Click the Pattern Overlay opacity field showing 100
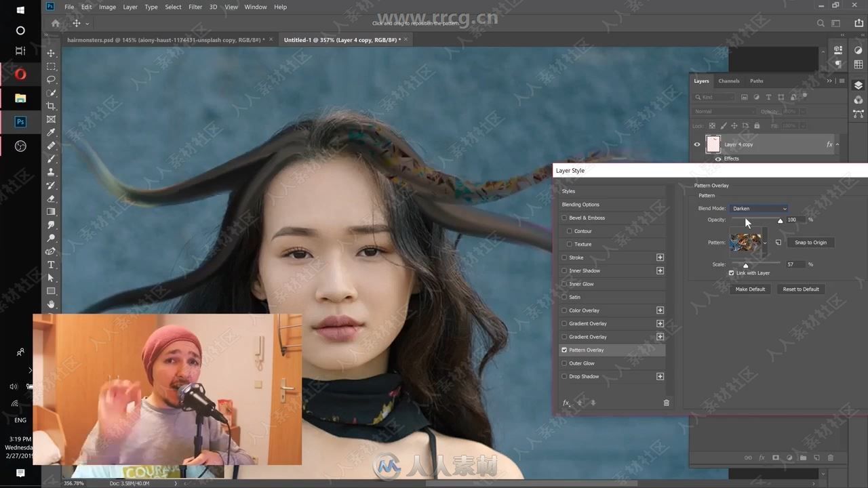This screenshot has width=868, height=488. [795, 220]
